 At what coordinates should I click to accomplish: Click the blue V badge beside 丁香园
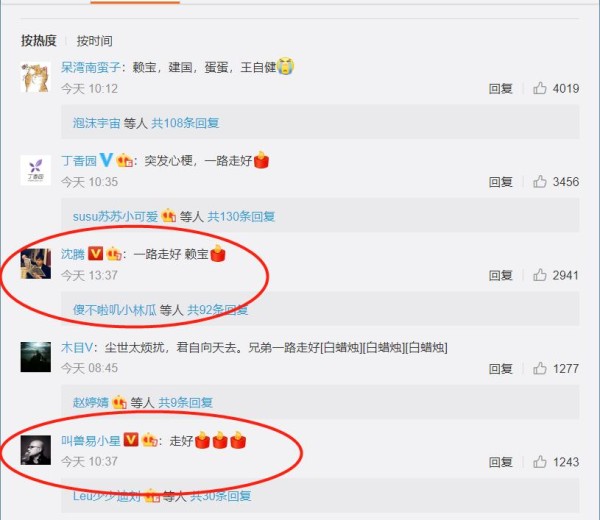point(106,160)
